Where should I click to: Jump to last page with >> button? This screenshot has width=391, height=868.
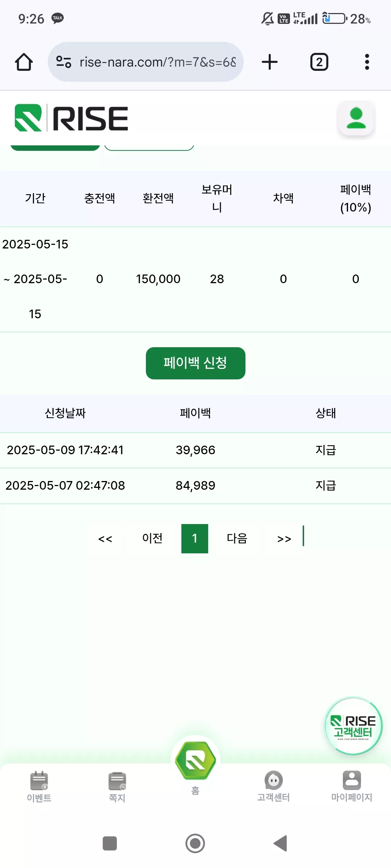point(284,539)
